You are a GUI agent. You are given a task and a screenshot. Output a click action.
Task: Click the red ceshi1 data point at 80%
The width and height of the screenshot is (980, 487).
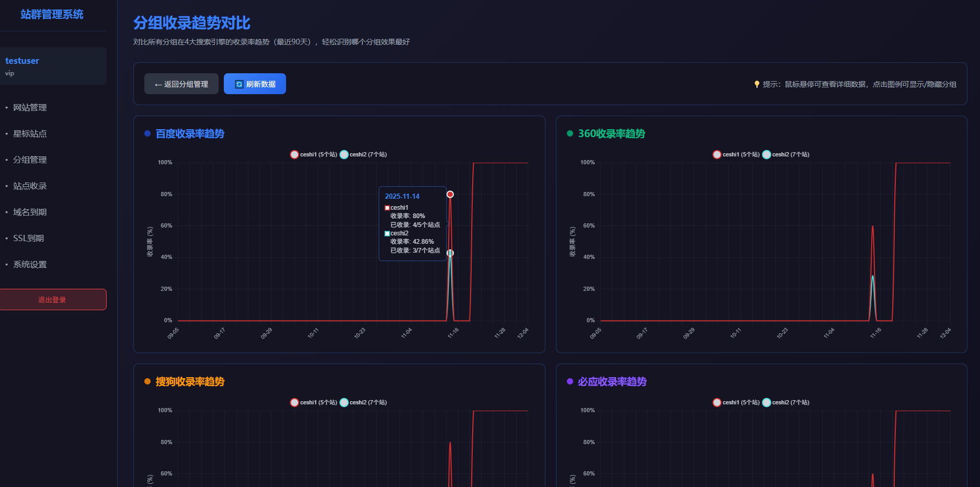(x=450, y=195)
